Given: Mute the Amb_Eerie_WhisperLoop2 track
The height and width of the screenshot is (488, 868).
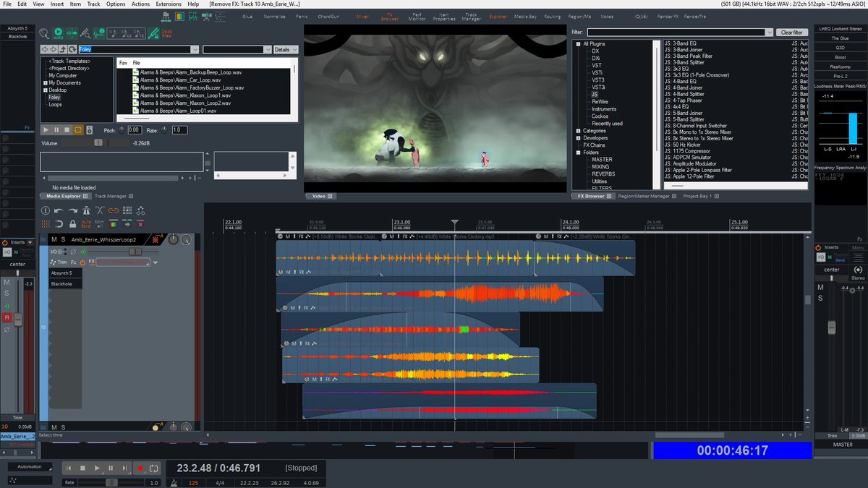Looking at the screenshot, I should tap(54, 239).
